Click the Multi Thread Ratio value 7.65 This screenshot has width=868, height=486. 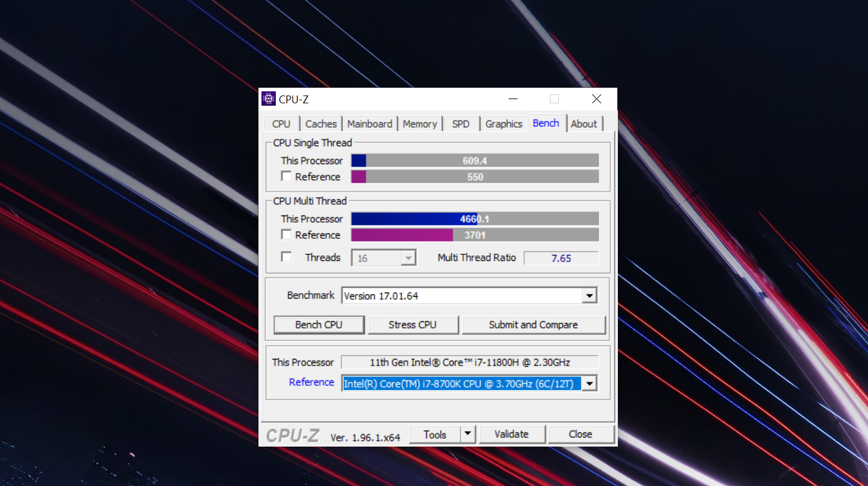point(561,258)
